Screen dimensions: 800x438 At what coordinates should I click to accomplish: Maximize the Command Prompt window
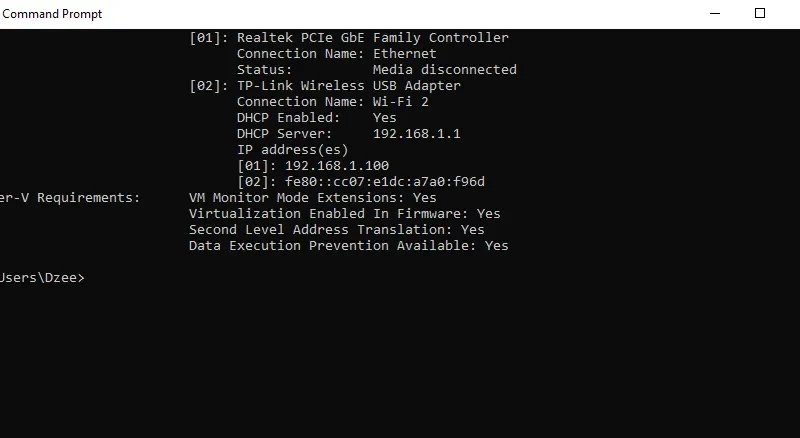pos(760,14)
